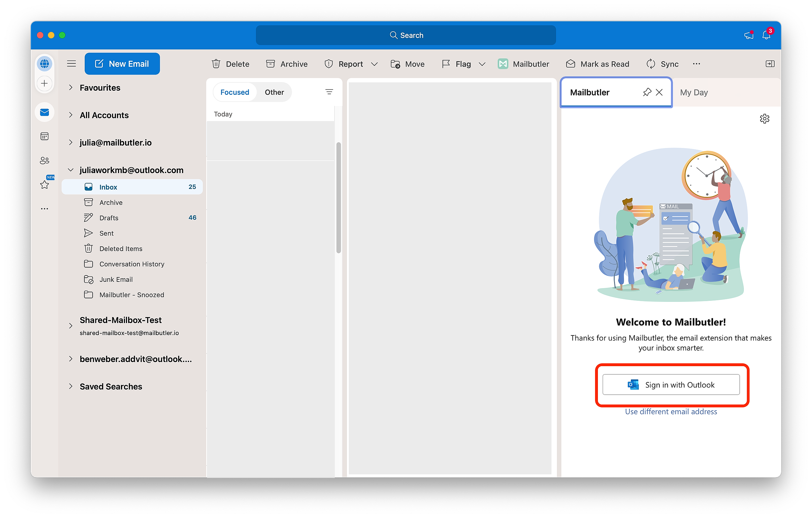Image resolution: width=812 pixels, height=518 pixels.
Task: Click the Search field
Action: click(x=406, y=35)
